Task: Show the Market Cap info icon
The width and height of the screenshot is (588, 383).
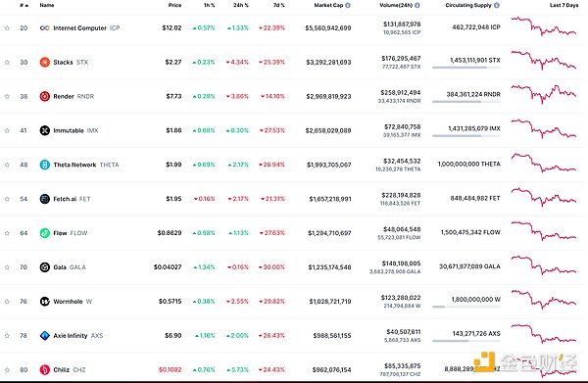Action: click(348, 5)
